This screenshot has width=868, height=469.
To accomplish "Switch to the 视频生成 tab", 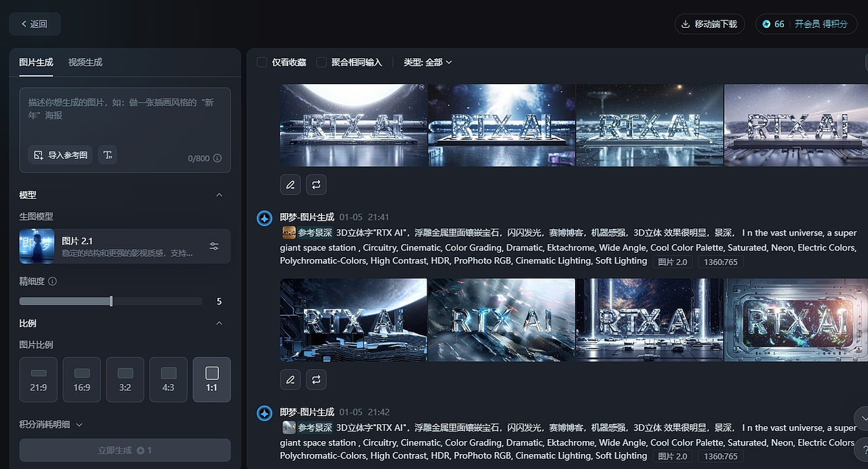I will (85, 62).
